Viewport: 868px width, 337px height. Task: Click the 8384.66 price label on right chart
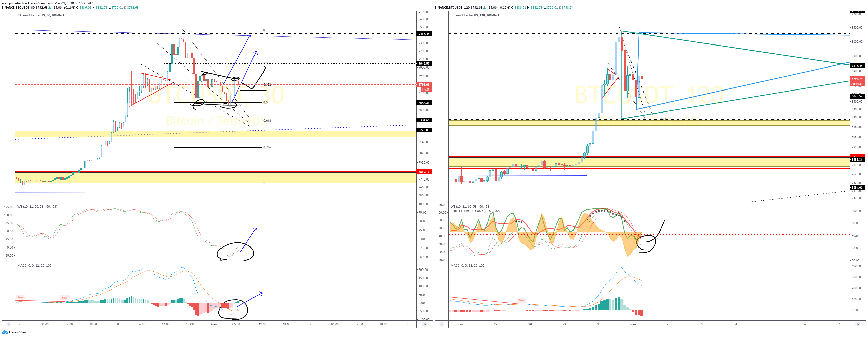[857, 188]
